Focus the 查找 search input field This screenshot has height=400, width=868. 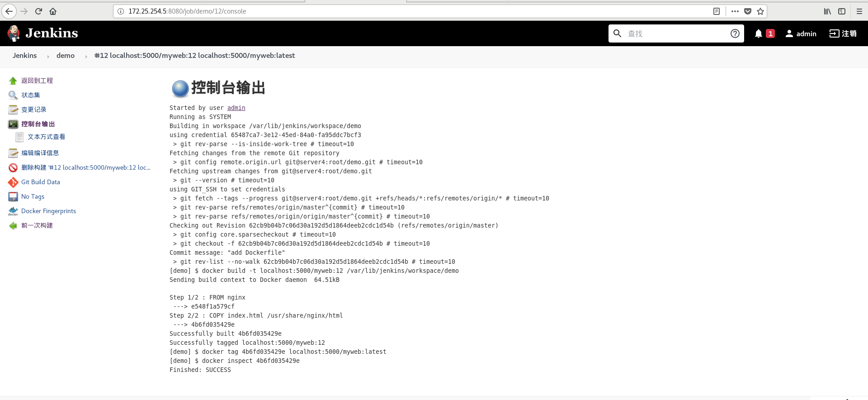pos(676,33)
